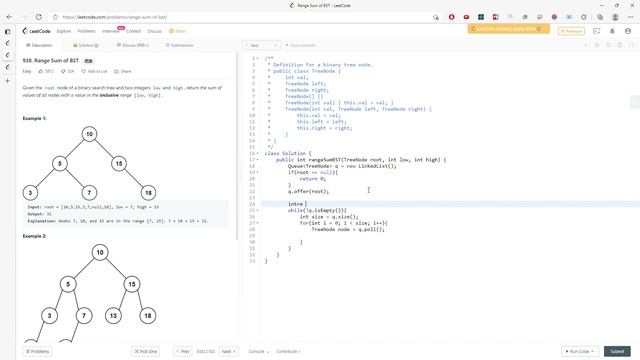Click the Share button
Viewport: 640px width, 360px height.
tap(123, 71)
